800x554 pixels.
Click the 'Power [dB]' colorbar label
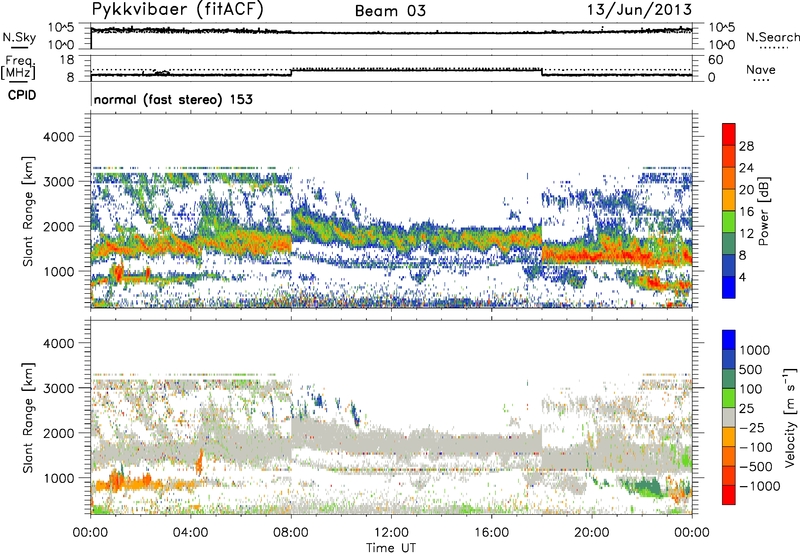click(x=764, y=211)
